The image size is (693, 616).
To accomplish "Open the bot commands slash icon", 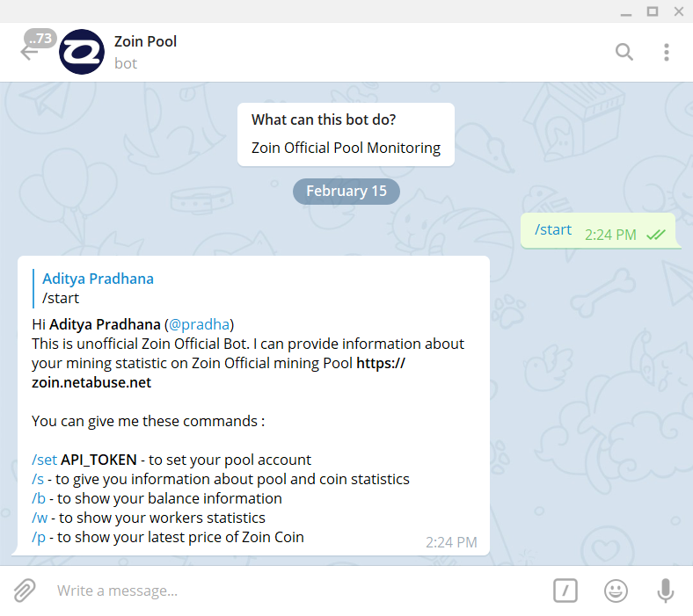I will coord(565,591).
